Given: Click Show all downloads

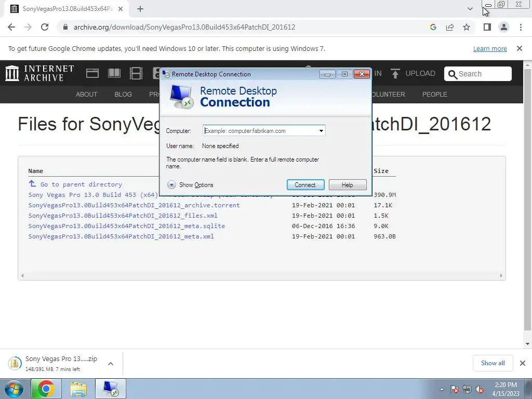Looking at the screenshot, I should [493, 363].
